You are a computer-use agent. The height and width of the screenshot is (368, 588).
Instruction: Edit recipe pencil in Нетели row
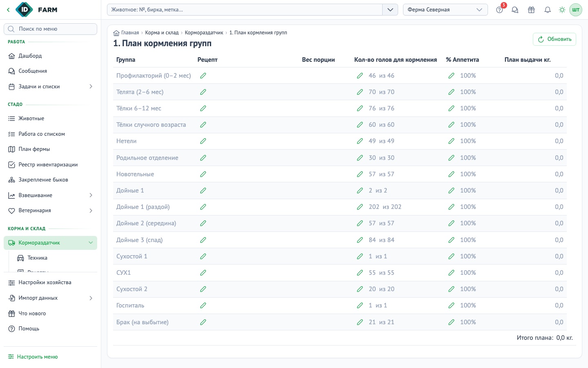pos(203,141)
